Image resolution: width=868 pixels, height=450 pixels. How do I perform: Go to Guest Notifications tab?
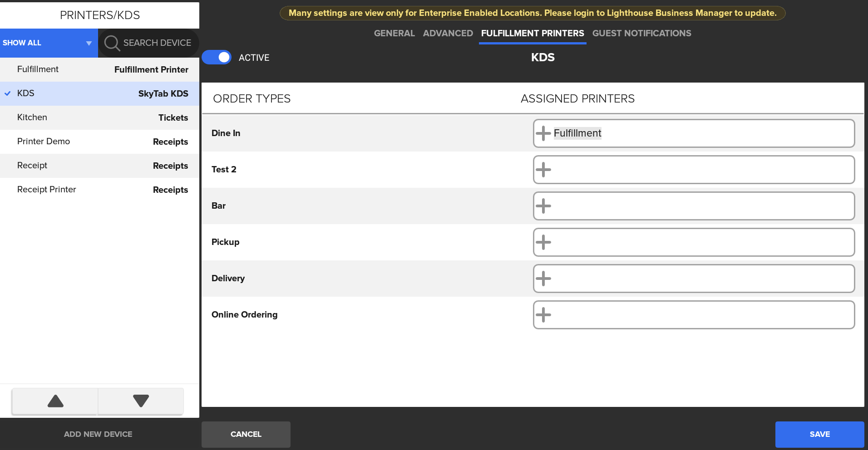[x=641, y=33]
